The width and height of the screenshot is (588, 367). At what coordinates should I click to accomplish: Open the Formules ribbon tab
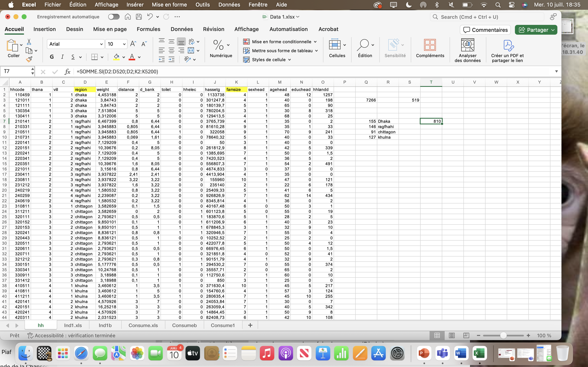(148, 29)
